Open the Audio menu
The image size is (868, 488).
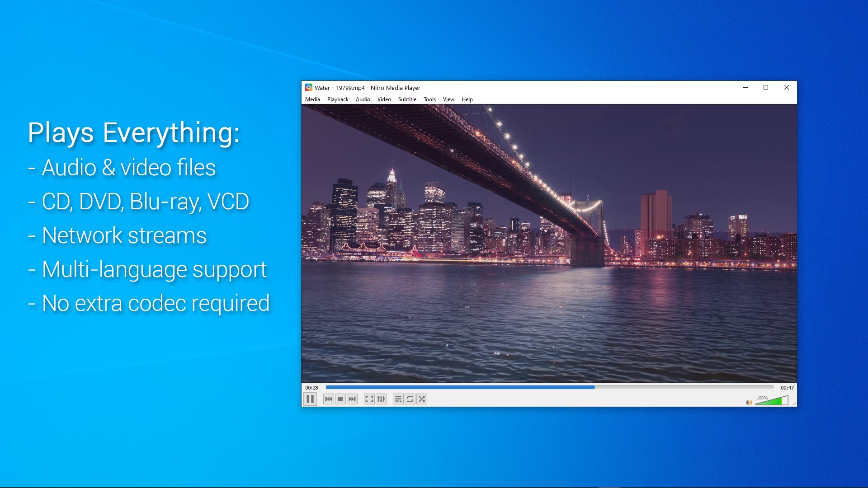(363, 99)
